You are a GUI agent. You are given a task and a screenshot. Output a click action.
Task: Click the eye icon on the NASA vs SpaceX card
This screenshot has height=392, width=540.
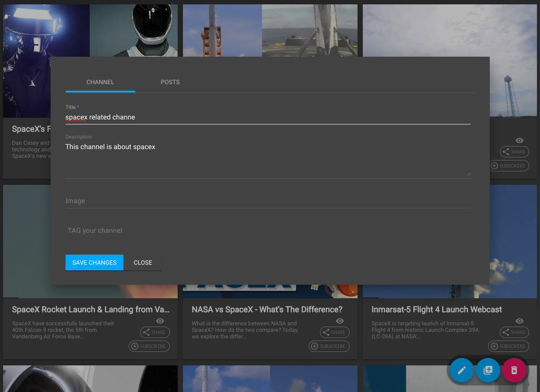pos(340,321)
